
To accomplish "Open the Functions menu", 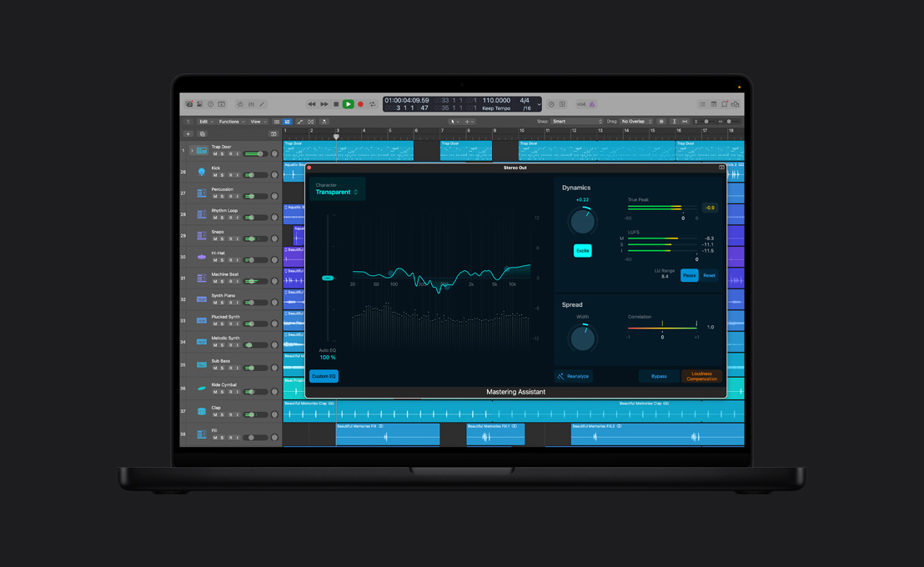I will 229,121.
